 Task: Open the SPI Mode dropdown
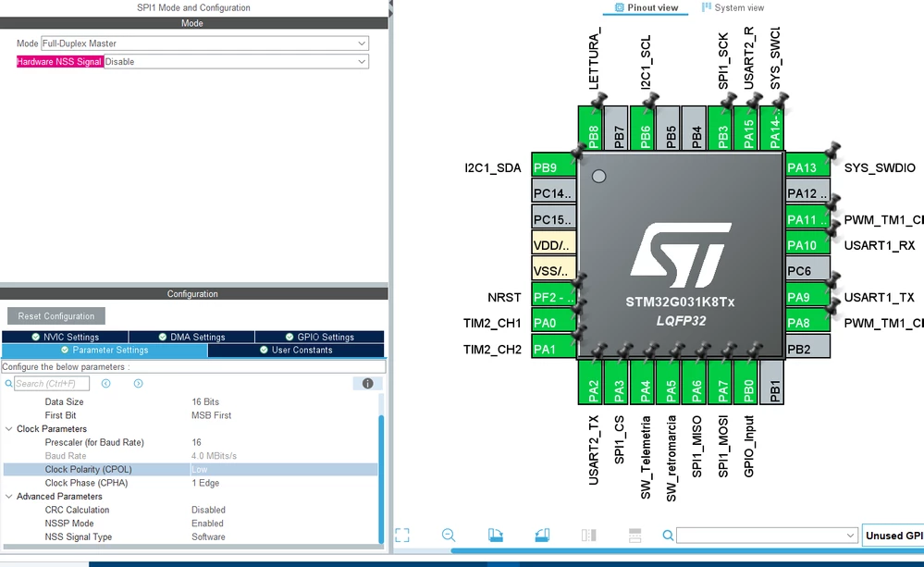click(x=204, y=43)
